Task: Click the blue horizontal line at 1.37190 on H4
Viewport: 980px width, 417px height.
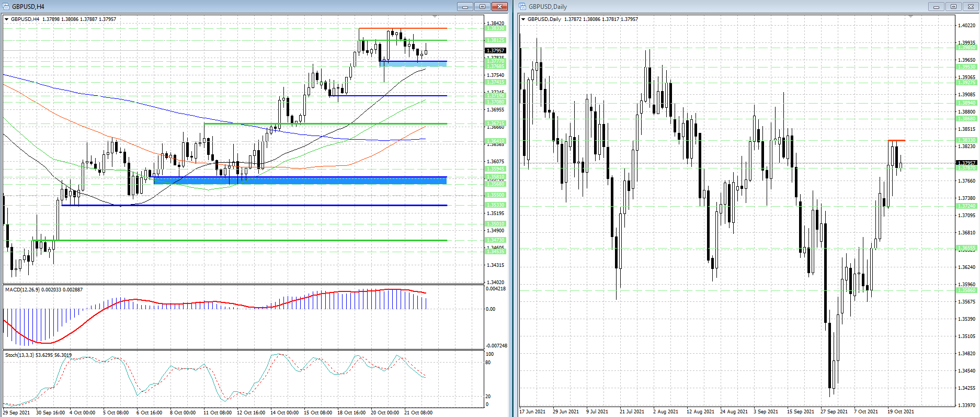Action: tap(388, 96)
